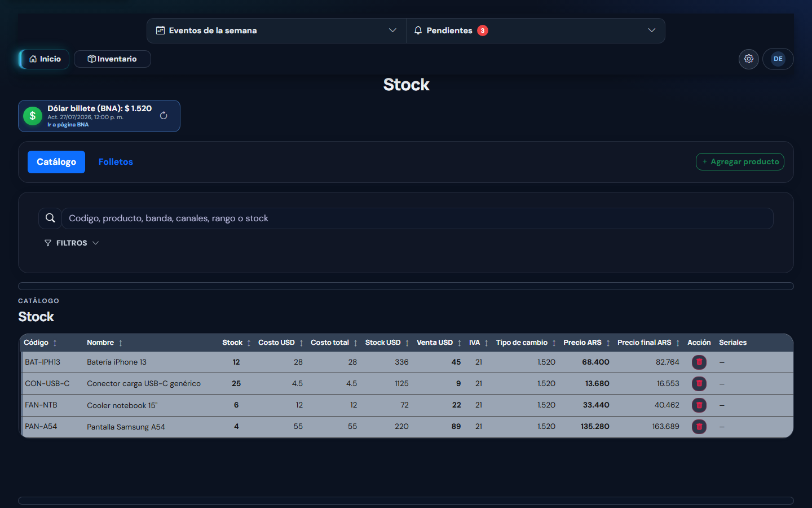This screenshot has width=812, height=508.
Task: Delete the PAN-A54 product row
Action: coord(699,426)
